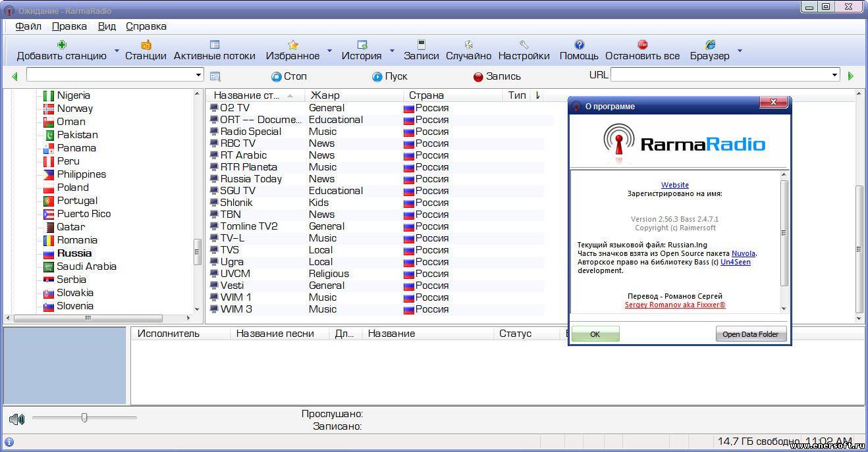
Task: Select the Shlonik Kids station row
Action: click(376, 203)
